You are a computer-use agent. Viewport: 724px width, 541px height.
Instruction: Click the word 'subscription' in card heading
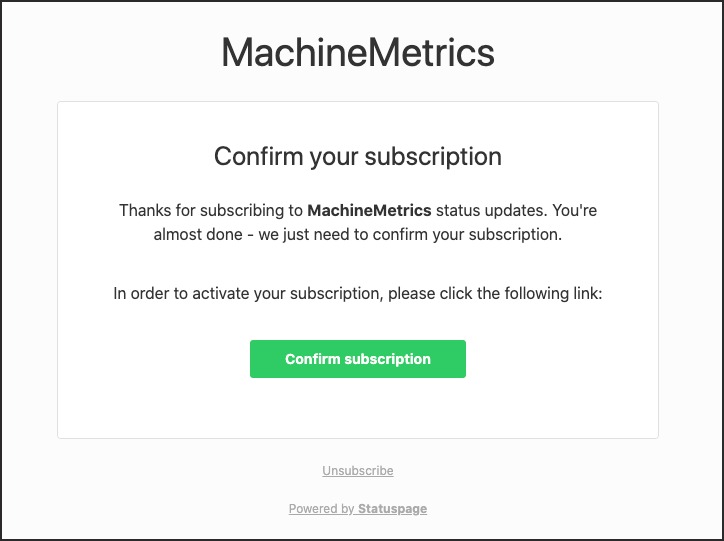coord(433,157)
